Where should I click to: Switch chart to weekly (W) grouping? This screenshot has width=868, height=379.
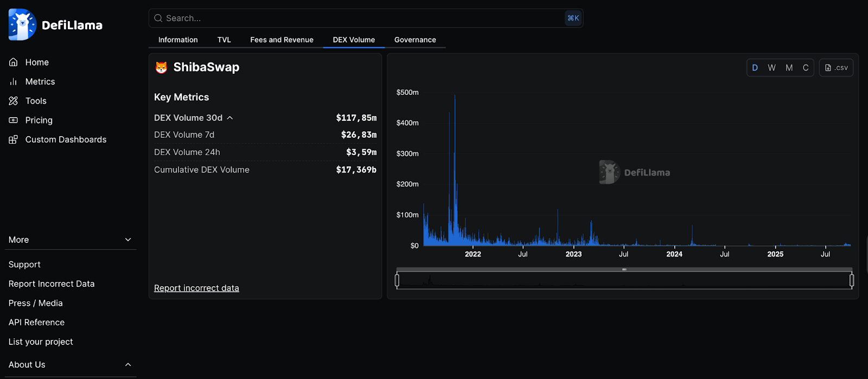771,68
